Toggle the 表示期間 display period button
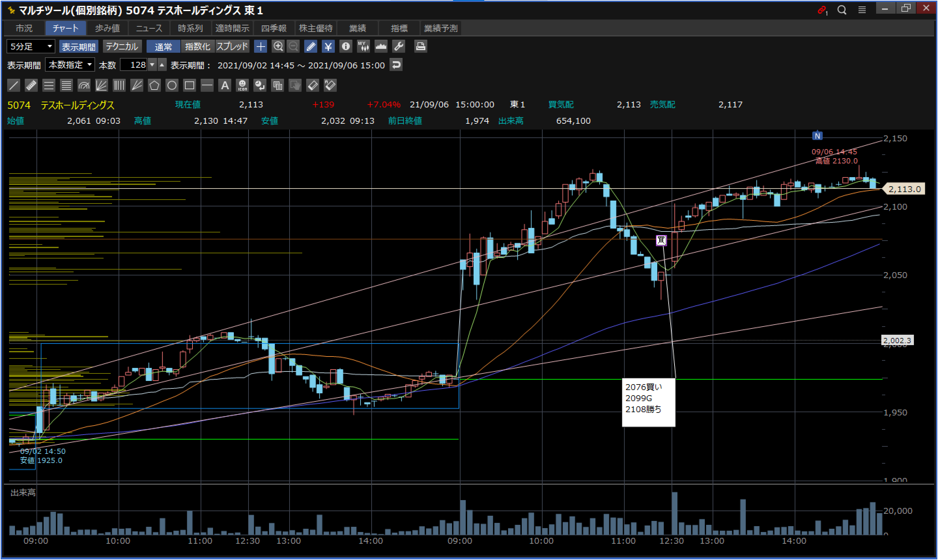 point(78,47)
